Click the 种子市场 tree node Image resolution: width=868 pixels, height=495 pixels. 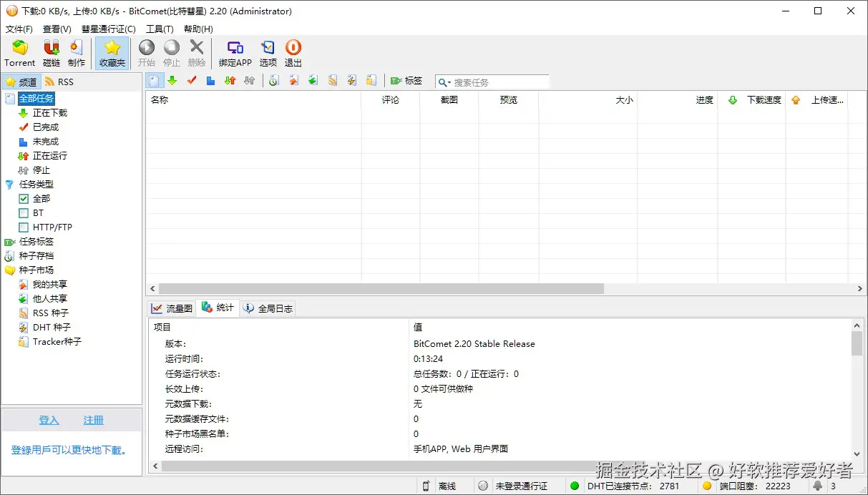click(x=36, y=270)
